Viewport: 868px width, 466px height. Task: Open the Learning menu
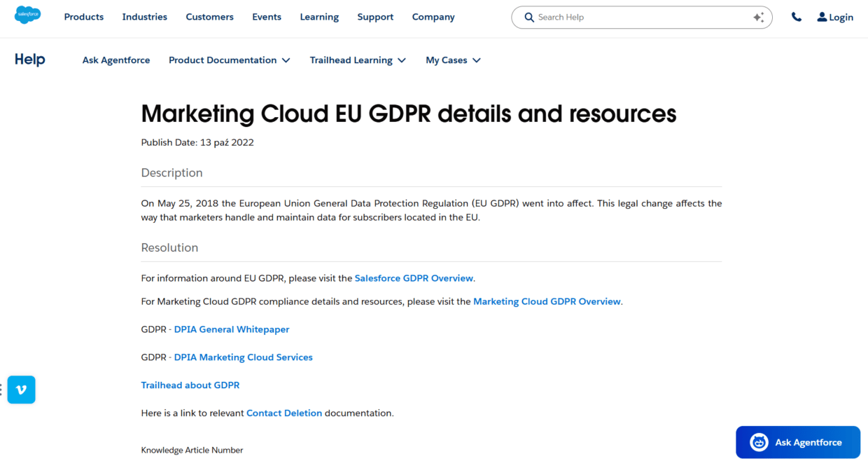click(x=319, y=17)
